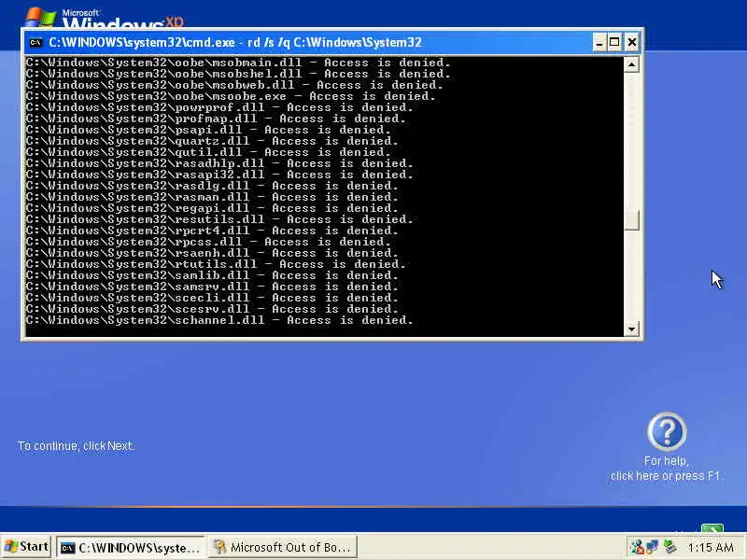
Task: Click the console vertical scrollbar thumb
Action: (x=631, y=220)
